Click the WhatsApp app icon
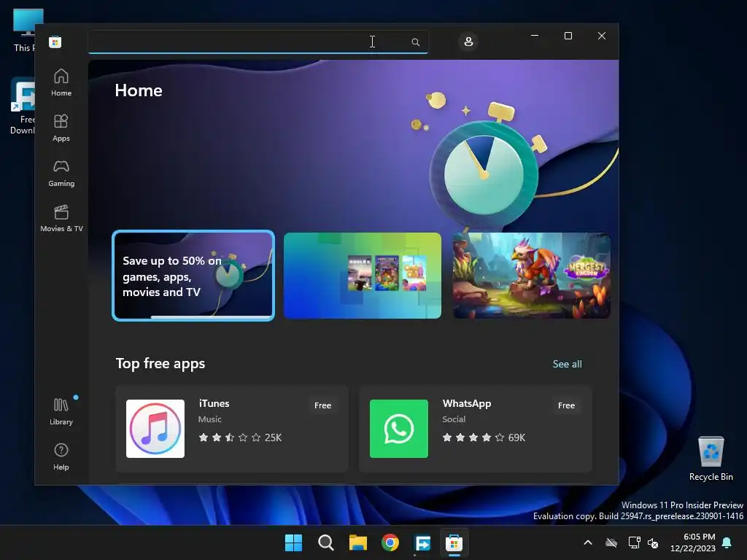 (x=399, y=429)
